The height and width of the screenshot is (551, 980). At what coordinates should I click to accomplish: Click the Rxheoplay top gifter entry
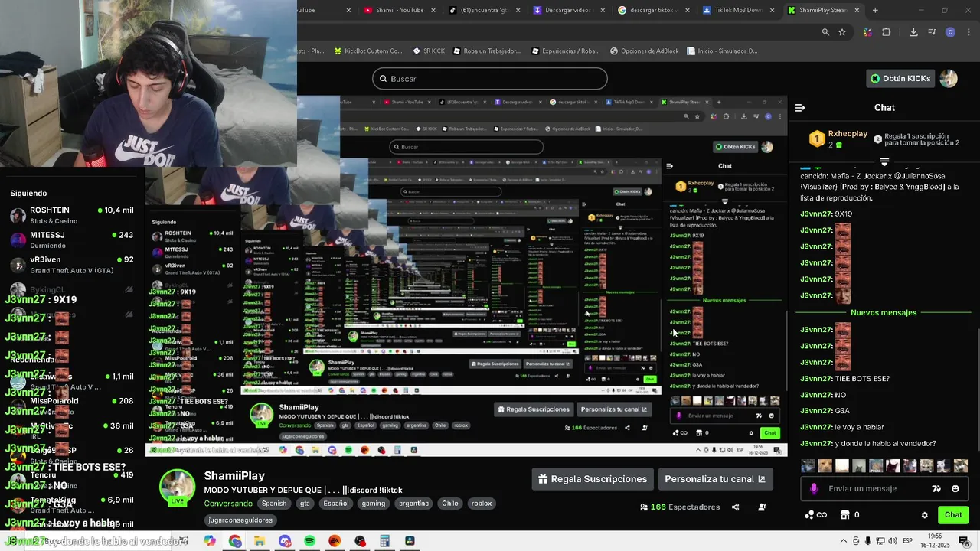839,139
